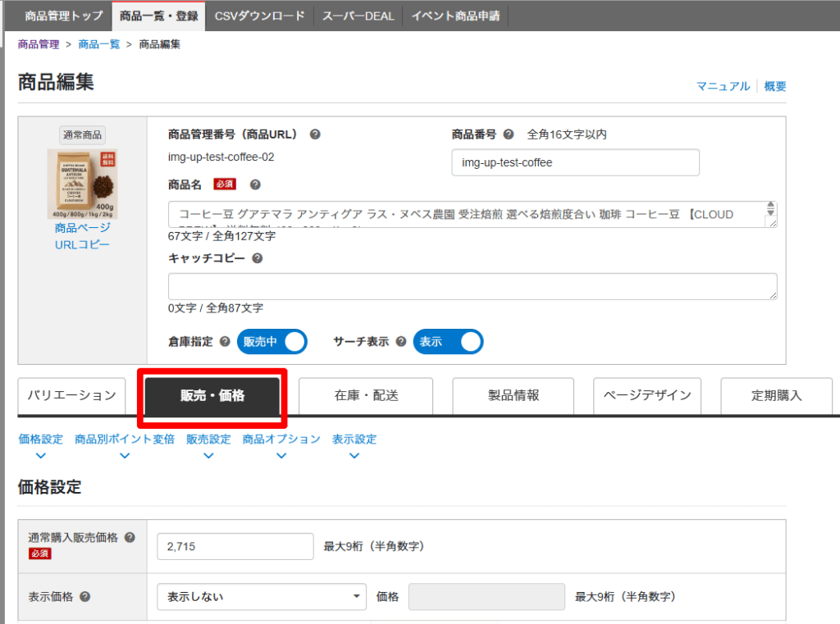Toggle the 倉庫指定 販売中 switch
Screen dimensions: 840x624
tap(272, 342)
